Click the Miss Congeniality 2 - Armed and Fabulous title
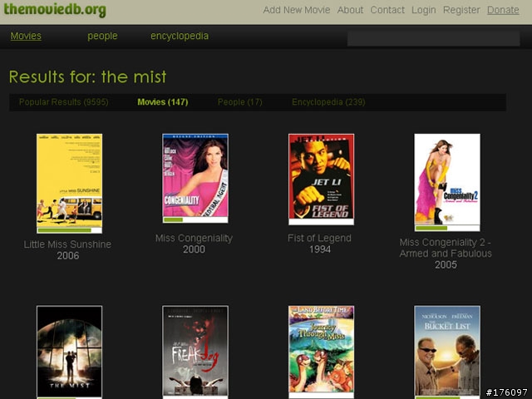This screenshot has height=399, width=532. 446,248
